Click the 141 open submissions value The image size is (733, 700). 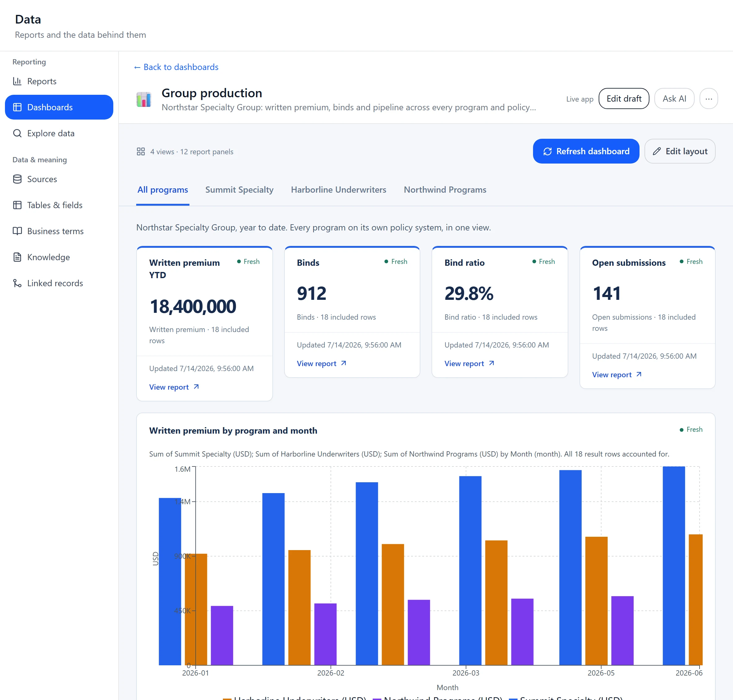607,293
